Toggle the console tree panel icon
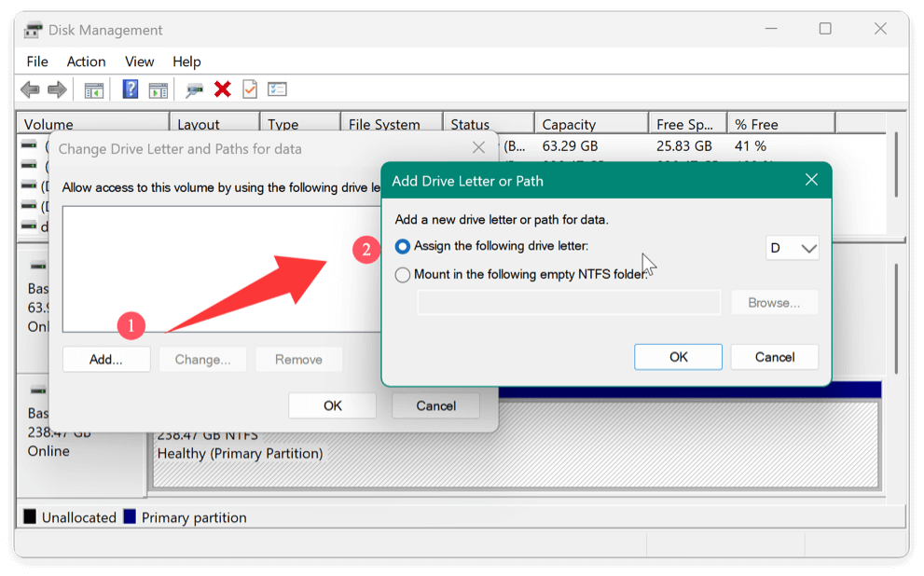The image size is (924, 576). click(x=93, y=89)
